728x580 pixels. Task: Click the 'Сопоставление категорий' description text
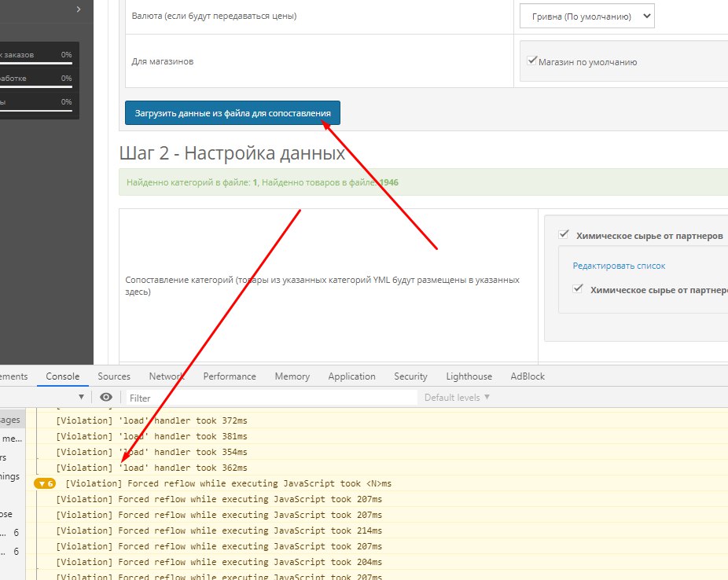pos(322,286)
